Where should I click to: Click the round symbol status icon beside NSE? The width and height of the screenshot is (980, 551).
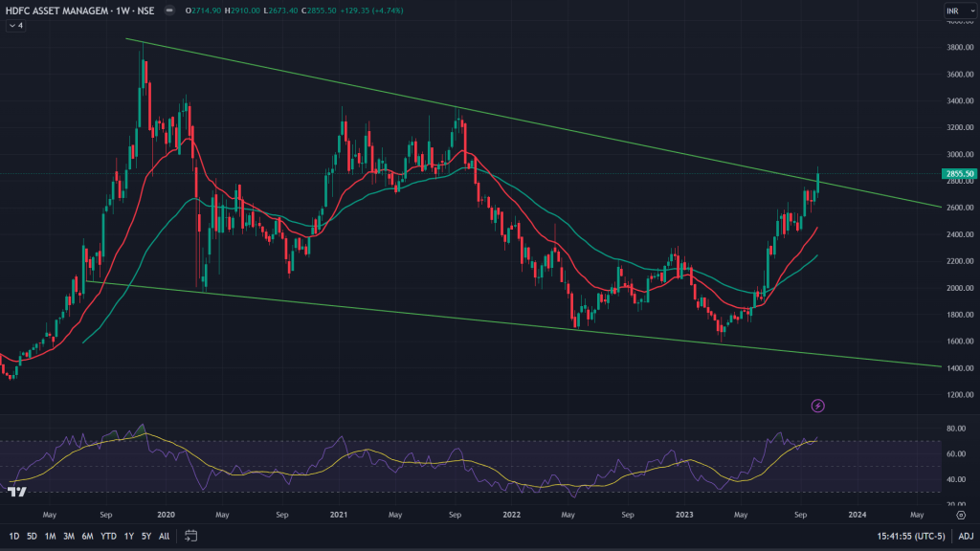(169, 11)
